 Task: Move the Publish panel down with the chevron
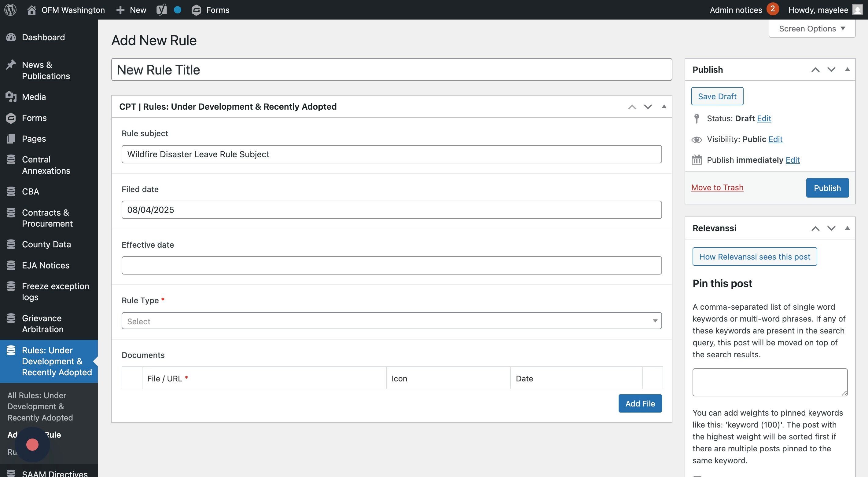pos(831,70)
